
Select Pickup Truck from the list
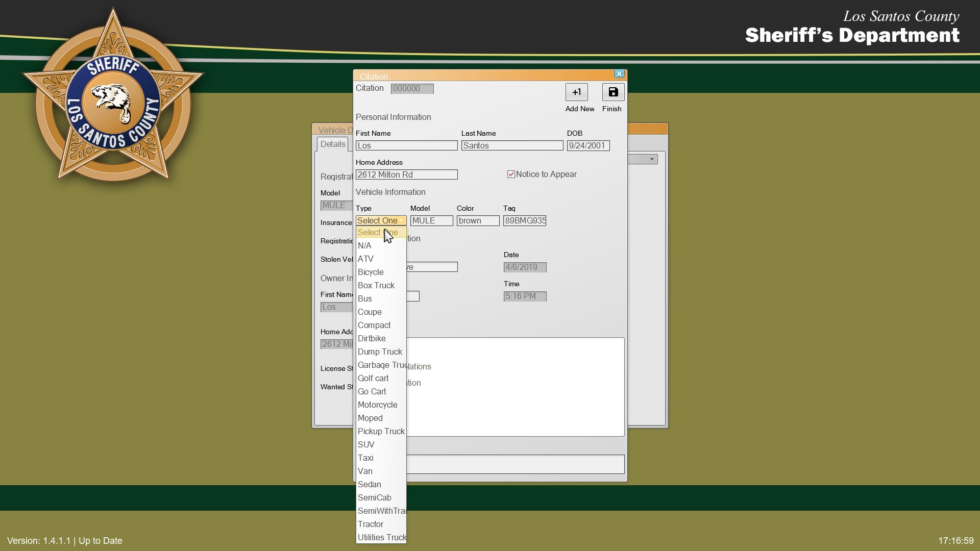coord(381,432)
